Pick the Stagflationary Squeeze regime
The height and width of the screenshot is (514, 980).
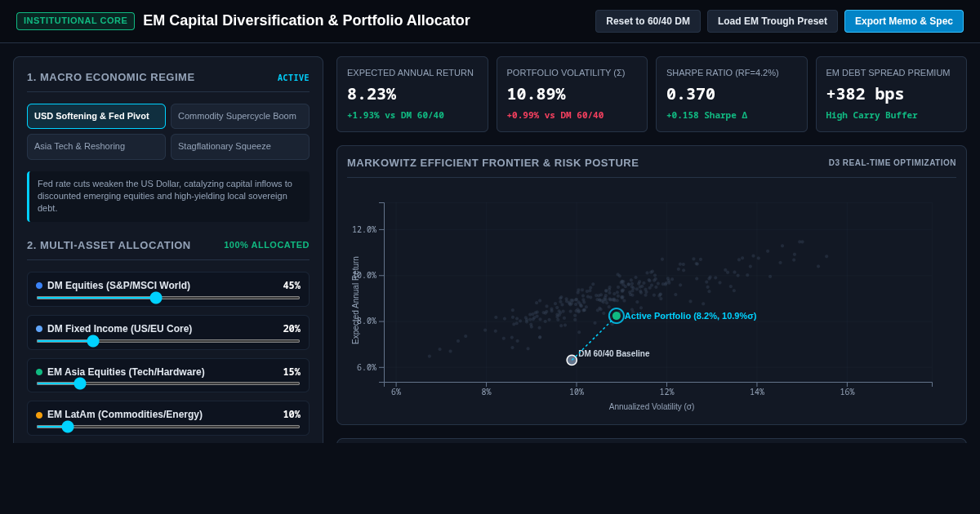click(x=240, y=147)
